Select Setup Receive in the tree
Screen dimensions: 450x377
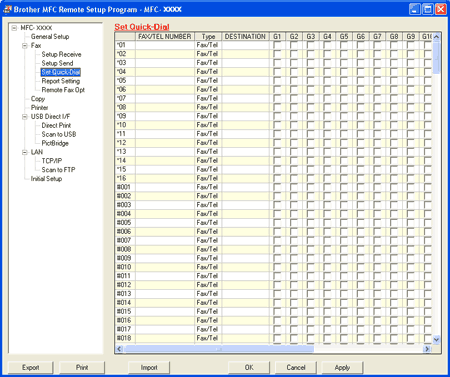[61, 54]
